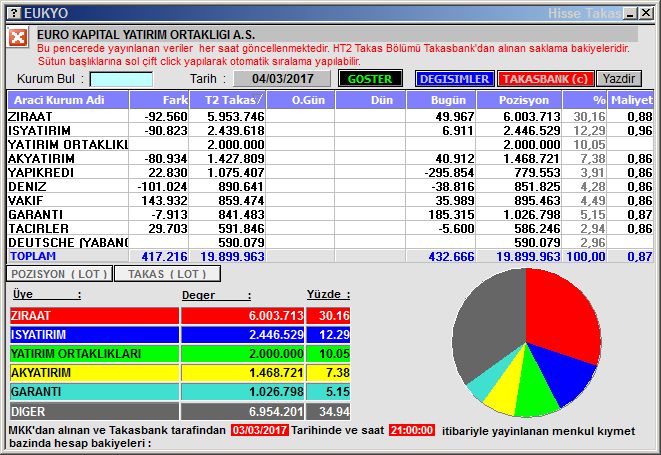This screenshot has height=455, width=661.
Task: Select the AKYATIRIM table row name
Action: coord(41,159)
